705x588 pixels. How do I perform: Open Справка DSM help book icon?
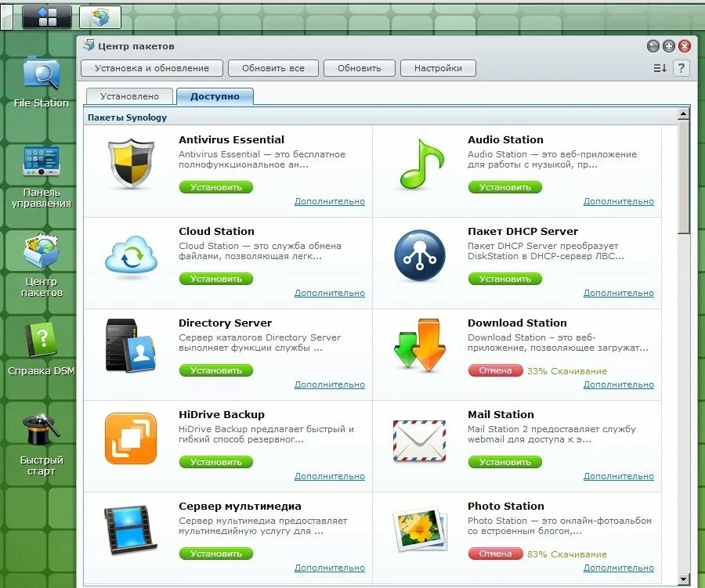click(x=41, y=349)
